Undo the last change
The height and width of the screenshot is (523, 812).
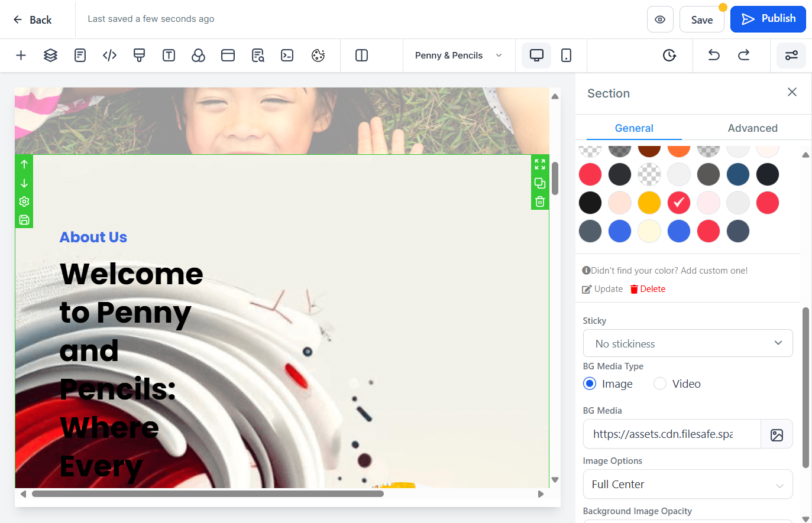coord(714,56)
